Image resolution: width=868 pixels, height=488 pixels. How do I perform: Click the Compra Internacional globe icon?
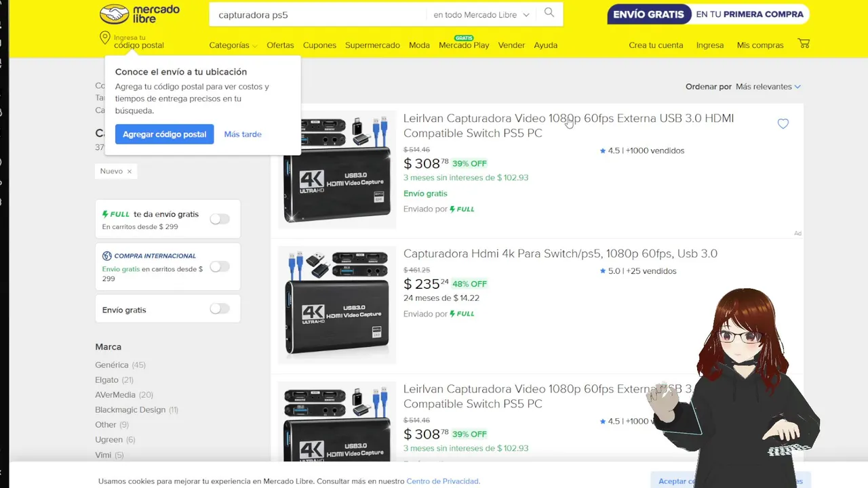[106, 256]
